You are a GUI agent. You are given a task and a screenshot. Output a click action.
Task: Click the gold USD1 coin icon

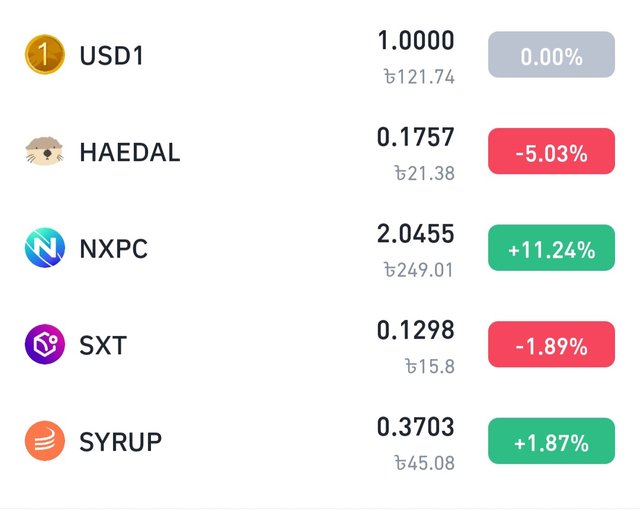click(45, 55)
